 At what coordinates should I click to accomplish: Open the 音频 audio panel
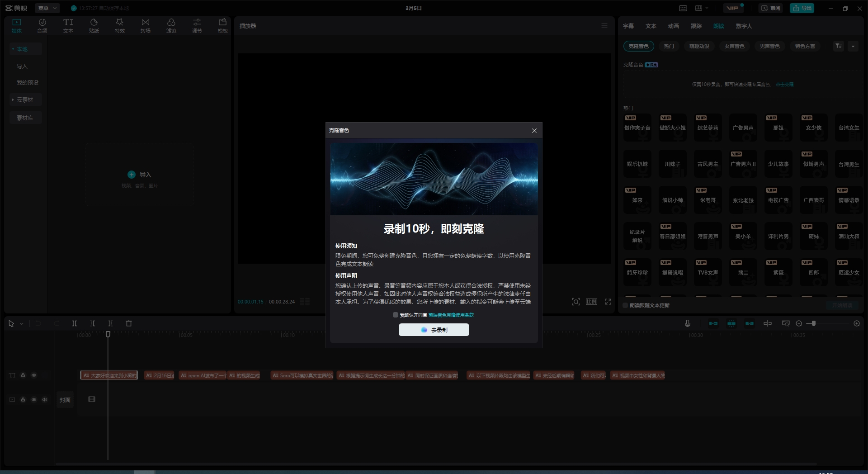click(42, 26)
